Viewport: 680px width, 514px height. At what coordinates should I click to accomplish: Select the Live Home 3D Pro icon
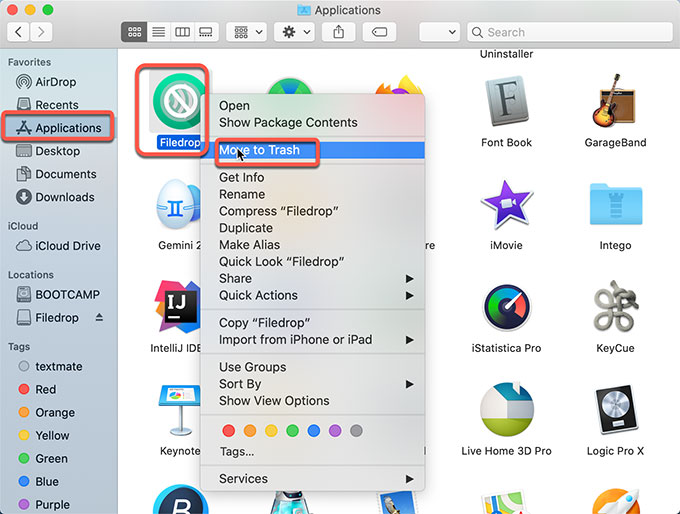[506, 410]
